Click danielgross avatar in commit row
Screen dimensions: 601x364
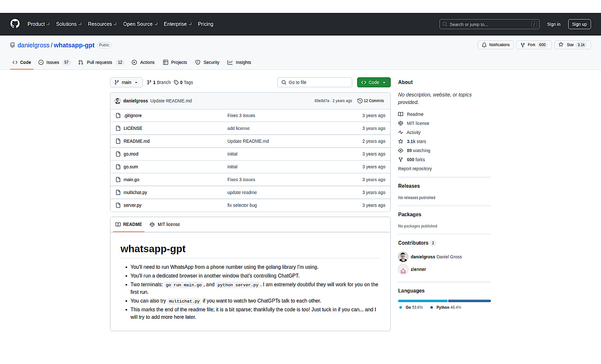118,101
